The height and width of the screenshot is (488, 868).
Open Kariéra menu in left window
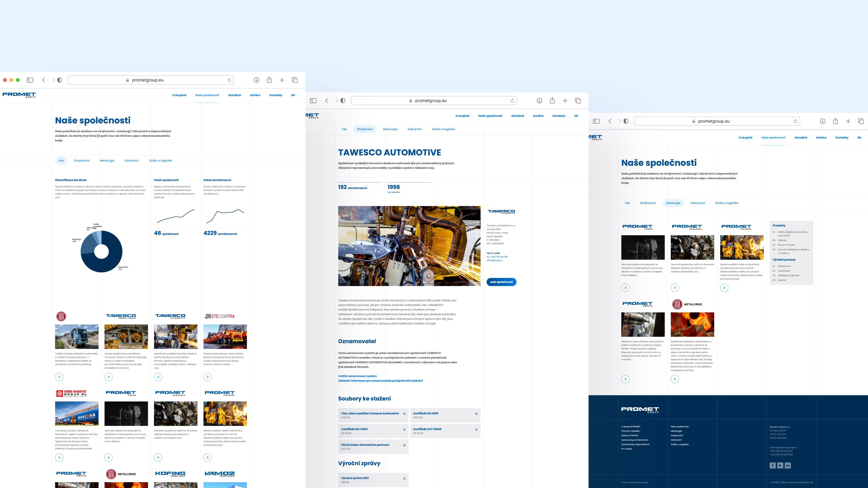(255, 95)
